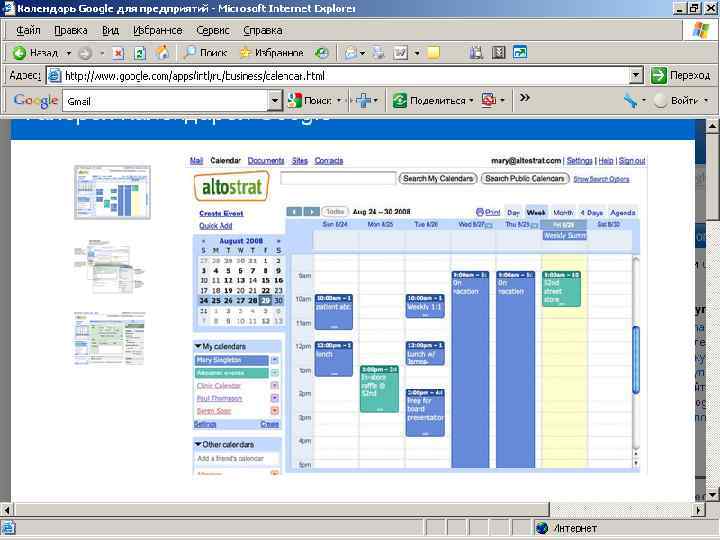Click the Quick Add link
This screenshot has width=720, height=540.
(x=215, y=225)
